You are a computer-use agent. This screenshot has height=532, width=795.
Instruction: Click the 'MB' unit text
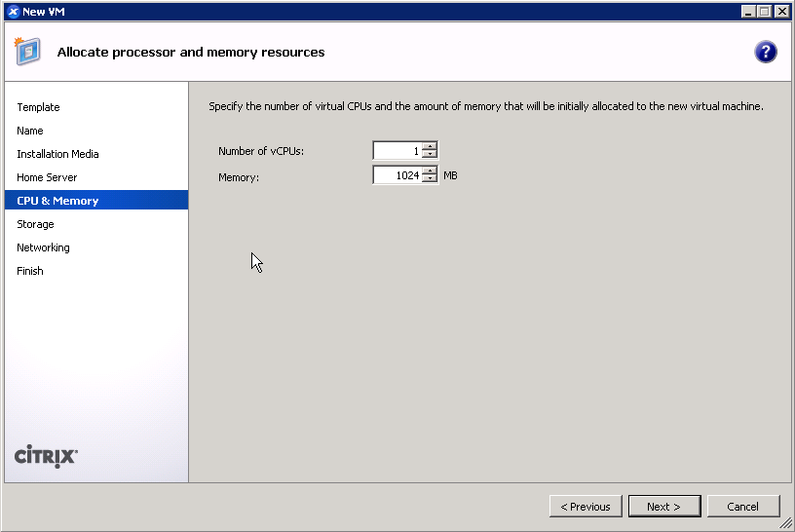[450, 175]
